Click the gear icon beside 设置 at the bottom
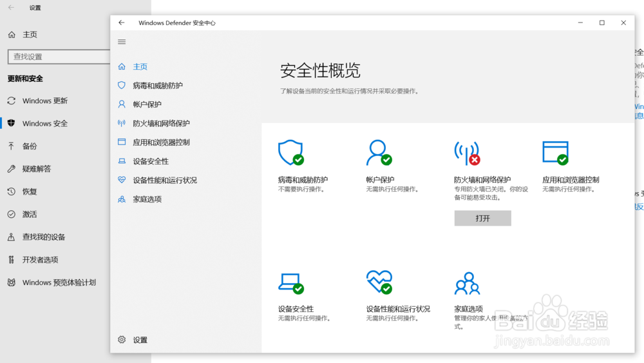644x363 pixels. (x=122, y=340)
